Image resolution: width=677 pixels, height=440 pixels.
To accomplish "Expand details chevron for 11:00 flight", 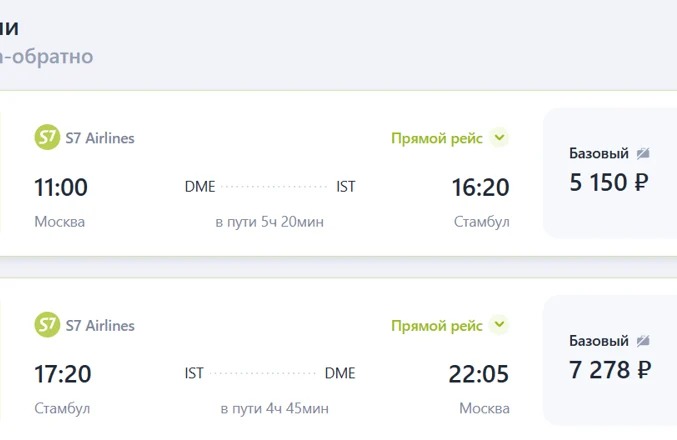I will click(500, 138).
